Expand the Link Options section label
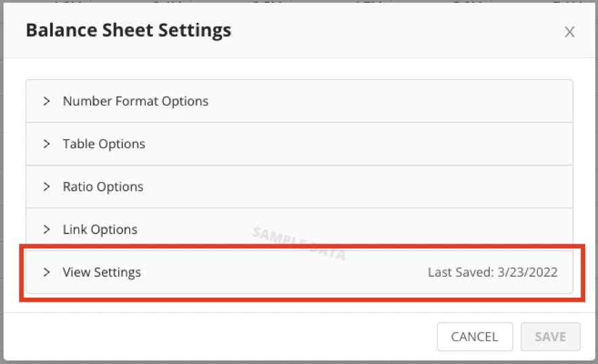The height and width of the screenshot is (364, 598). (100, 229)
